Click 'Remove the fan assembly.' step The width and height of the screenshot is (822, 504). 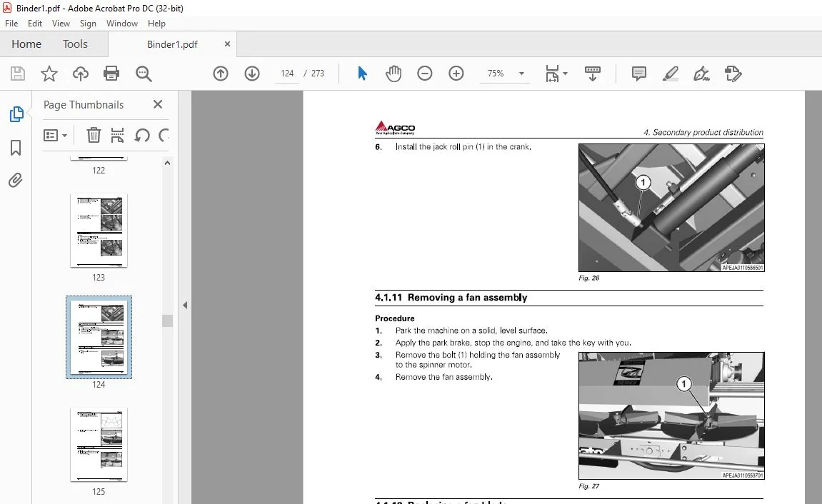click(x=444, y=377)
